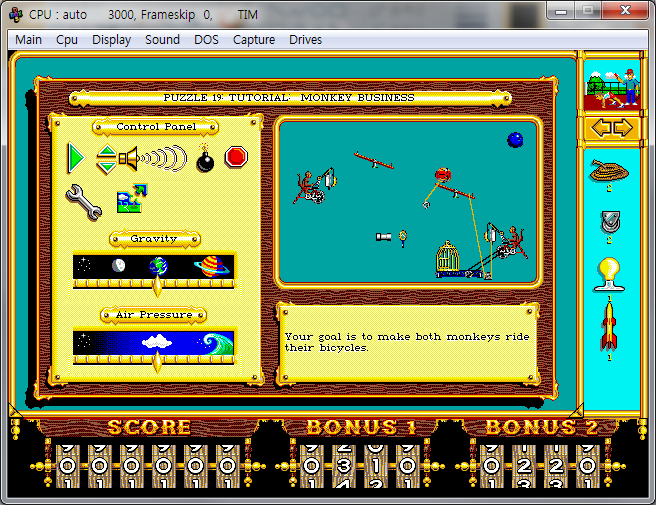656x505 pixels.
Task: Click the Control Panel label
Action: tap(156, 127)
